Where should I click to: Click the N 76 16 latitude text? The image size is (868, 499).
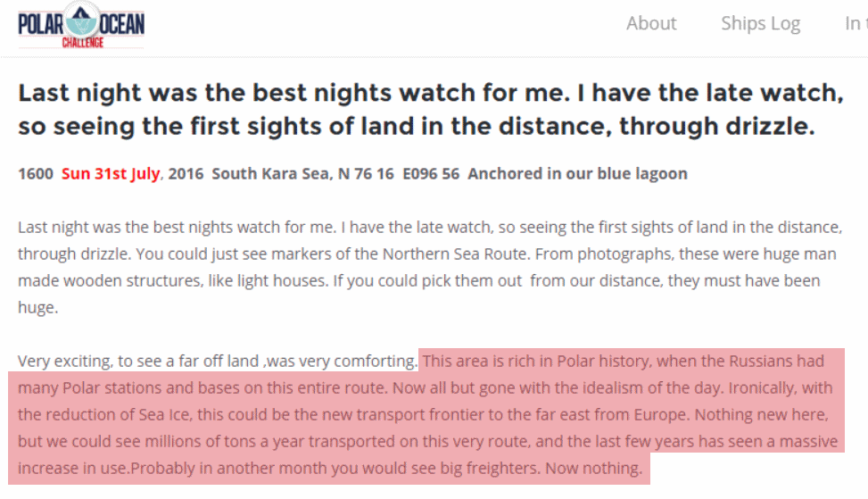(366, 174)
